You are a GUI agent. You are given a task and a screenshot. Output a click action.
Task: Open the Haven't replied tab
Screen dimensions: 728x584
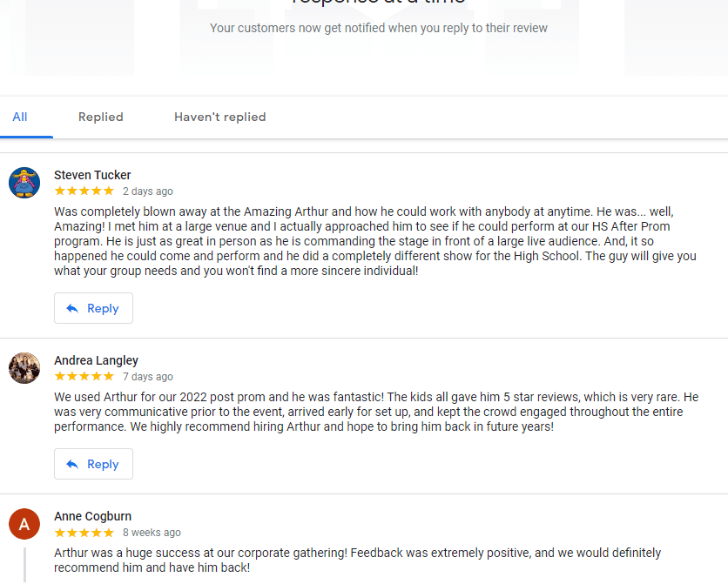tap(220, 117)
